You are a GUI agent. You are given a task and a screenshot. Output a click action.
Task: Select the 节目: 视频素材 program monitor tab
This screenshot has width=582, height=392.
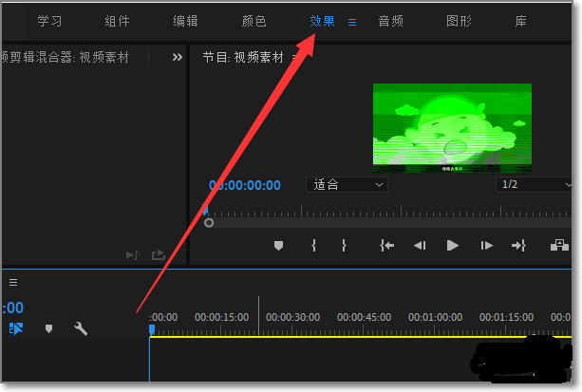pos(243,58)
